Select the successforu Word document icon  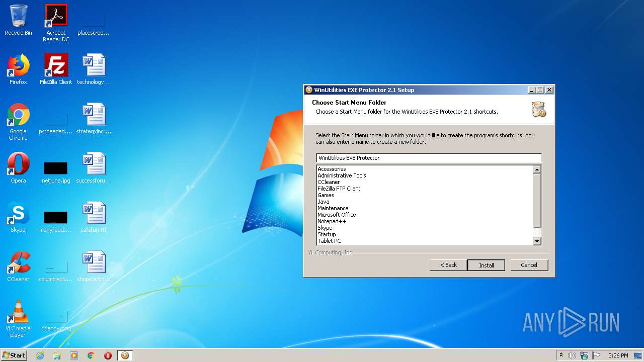click(x=94, y=168)
